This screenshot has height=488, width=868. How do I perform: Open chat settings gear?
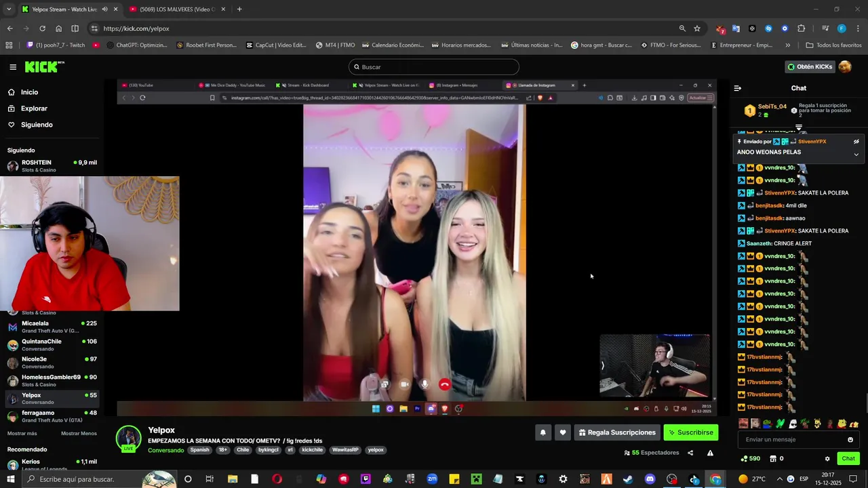[x=827, y=459]
